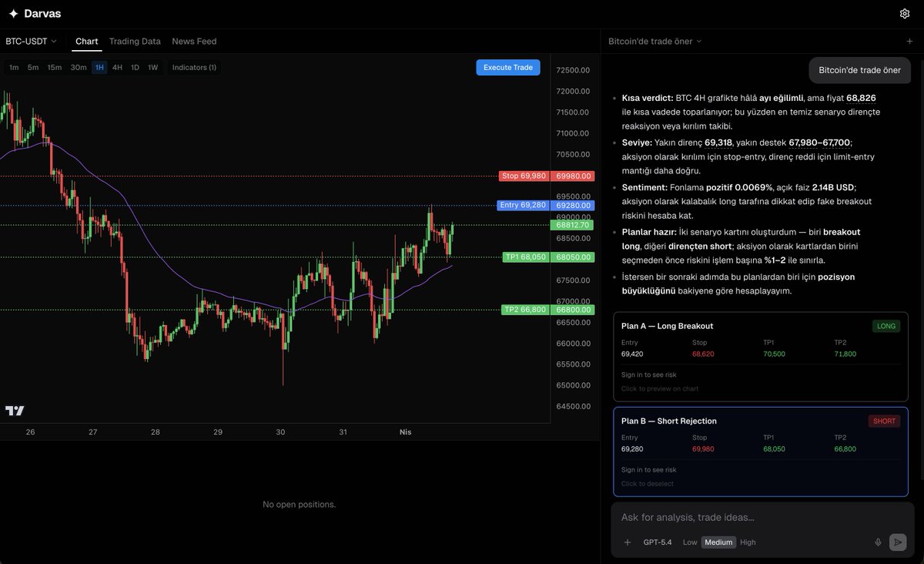
Task: Click the Entry 69,280 line label
Action: tap(523, 205)
